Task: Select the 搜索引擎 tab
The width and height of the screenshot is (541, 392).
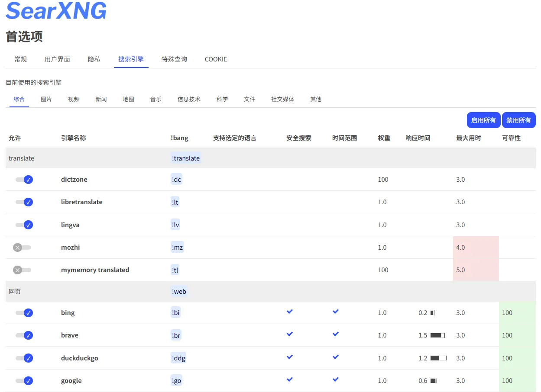Action: 131,59
